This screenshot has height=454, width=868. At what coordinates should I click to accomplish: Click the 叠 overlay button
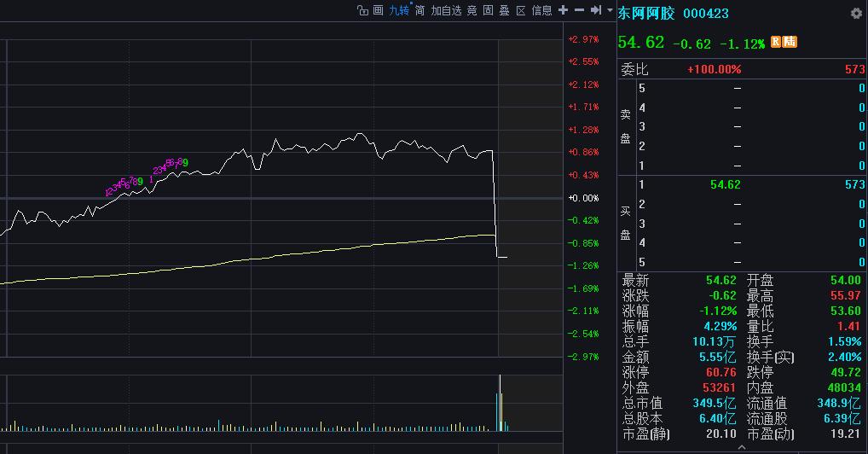(x=504, y=10)
